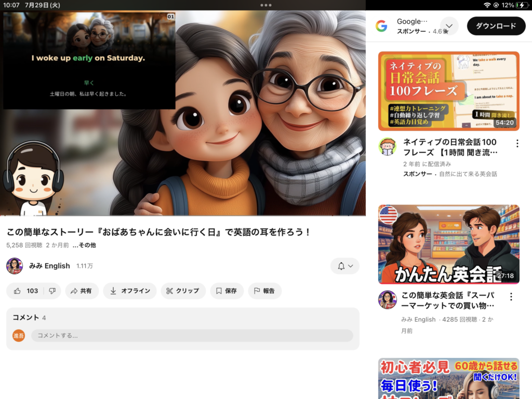Tap the red video progress bar
Viewport: 532px width, 399px height.
click(182, 215)
